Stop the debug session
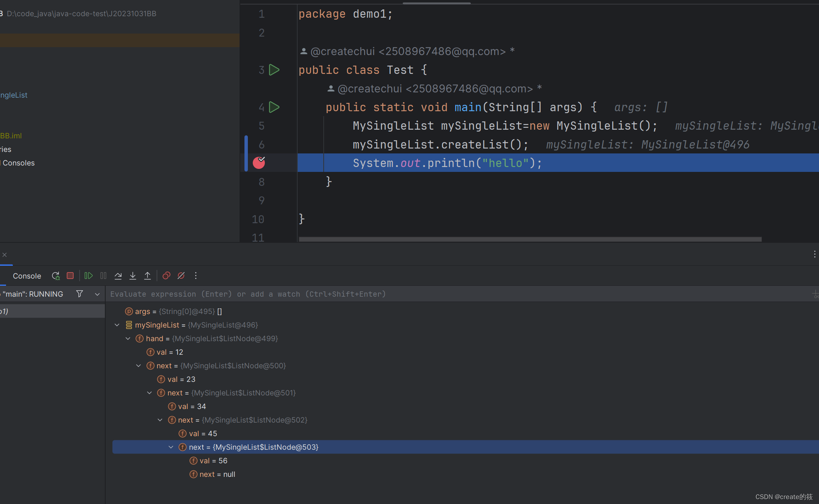This screenshot has width=819, height=504. [70, 276]
